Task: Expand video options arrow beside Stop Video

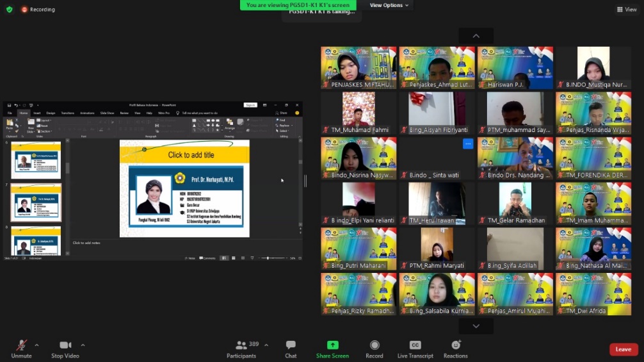Action: coord(83,345)
